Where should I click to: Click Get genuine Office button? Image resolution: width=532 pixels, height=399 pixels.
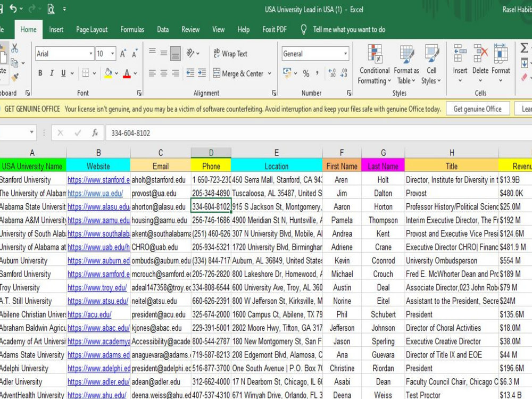click(x=477, y=109)
